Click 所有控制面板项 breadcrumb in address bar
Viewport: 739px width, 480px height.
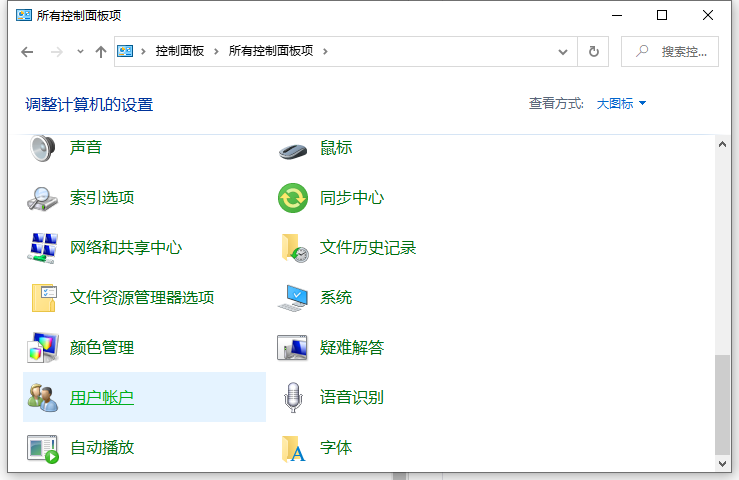272,51
